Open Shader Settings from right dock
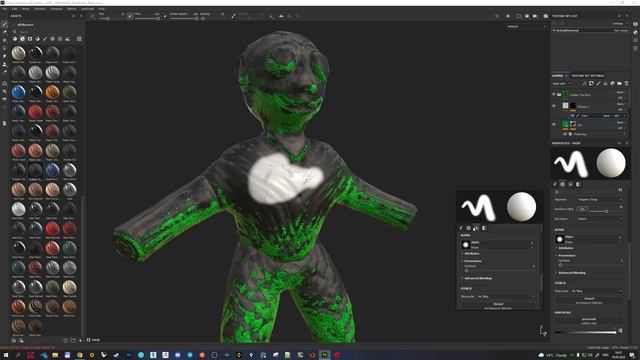Image resolution: width=640 pixels, height=360 pixels. 636,32
